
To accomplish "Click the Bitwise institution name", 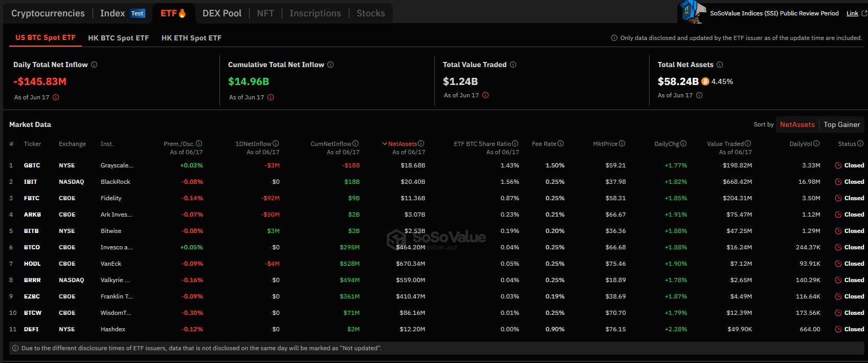I will pos(111,231).
